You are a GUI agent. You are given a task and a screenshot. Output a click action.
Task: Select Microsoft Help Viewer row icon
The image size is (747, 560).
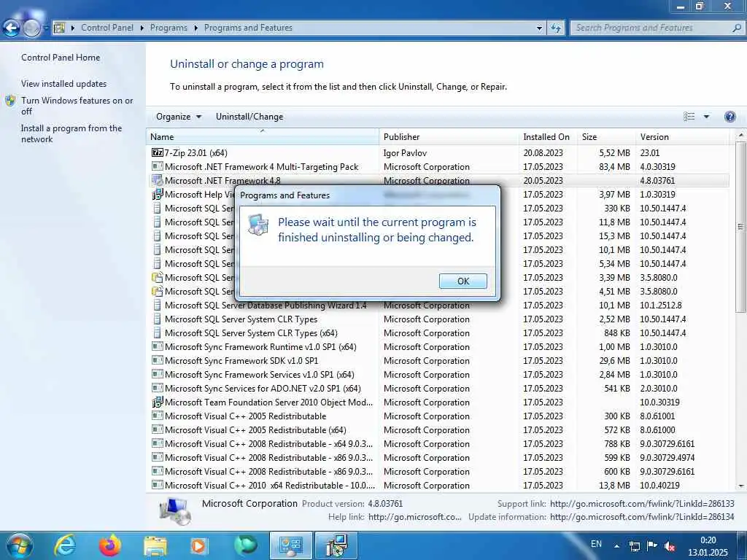coord(158,194)
